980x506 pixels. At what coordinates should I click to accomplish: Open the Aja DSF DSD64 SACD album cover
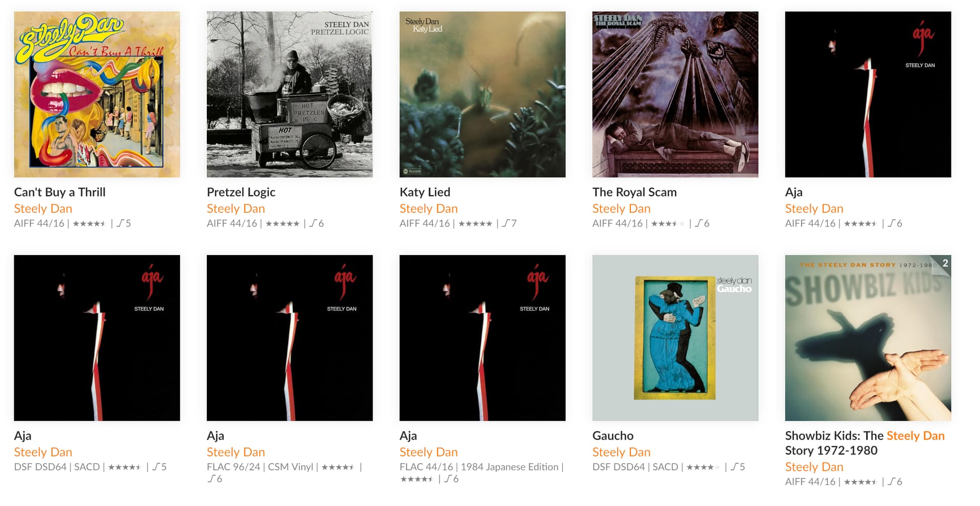(x=97, y=338)
